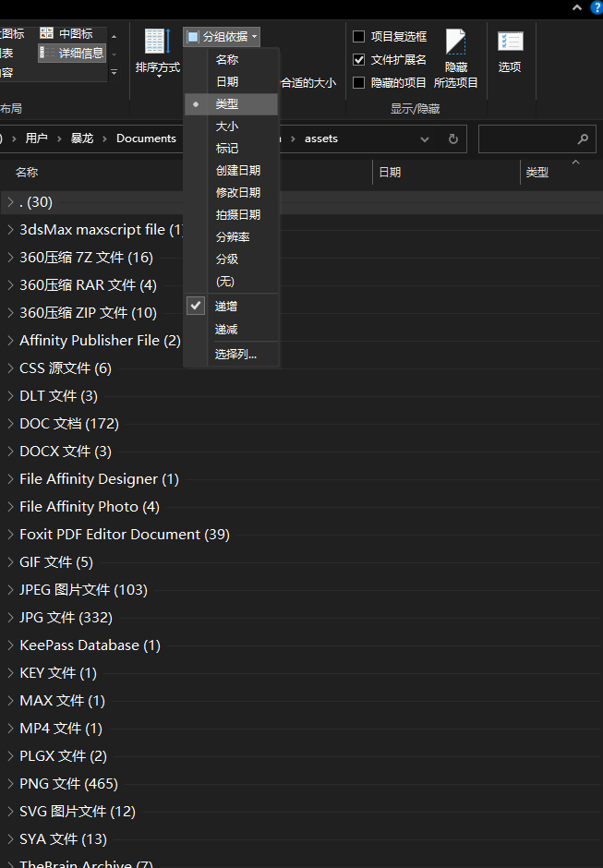Sort by the 名称 column header
The height and width of the screenshot is (868, 603).
27,172
